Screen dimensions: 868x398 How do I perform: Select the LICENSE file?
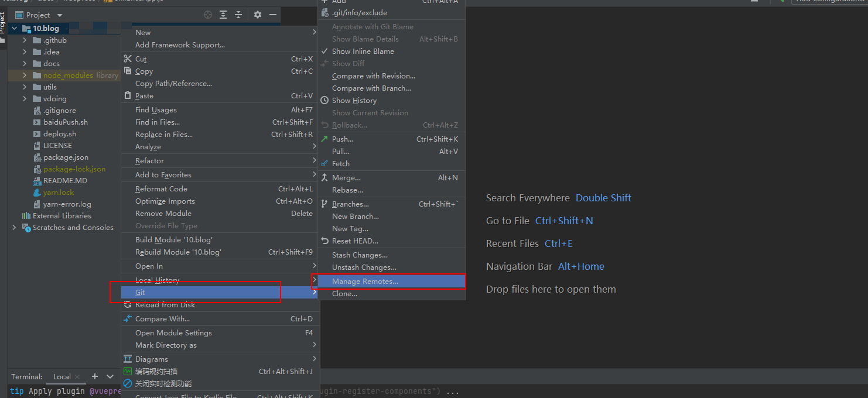(x=57, y=146)
